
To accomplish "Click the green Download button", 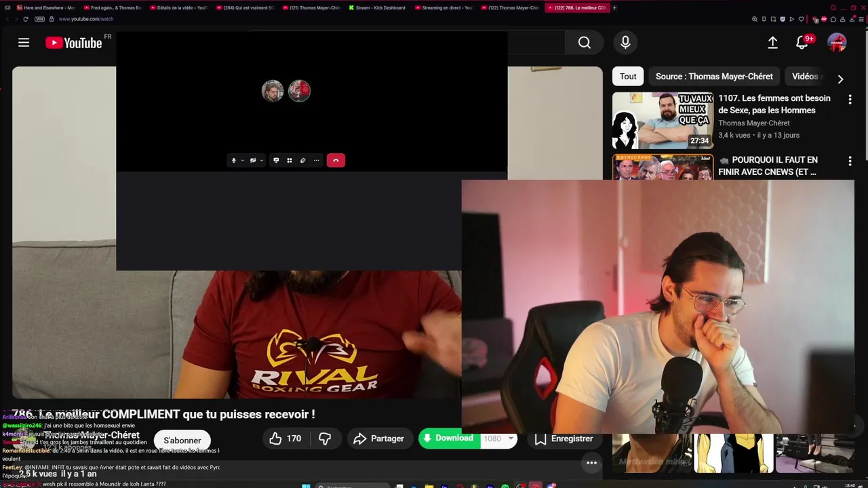I will [x=448, y=439].
